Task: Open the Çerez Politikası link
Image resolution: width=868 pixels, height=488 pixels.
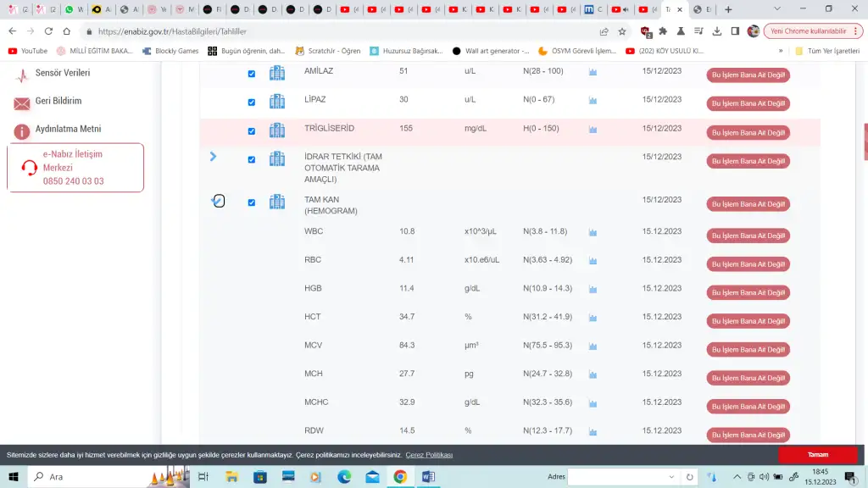Action: coord(429,455)
